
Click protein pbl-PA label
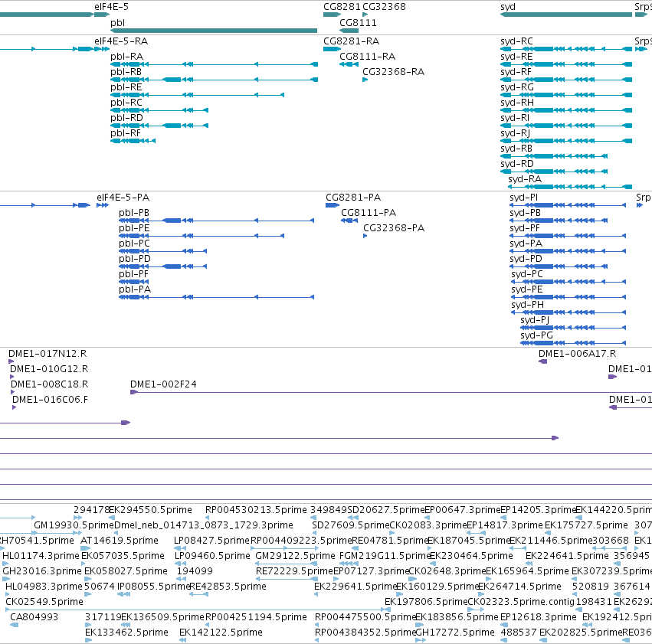click(135, 289)
